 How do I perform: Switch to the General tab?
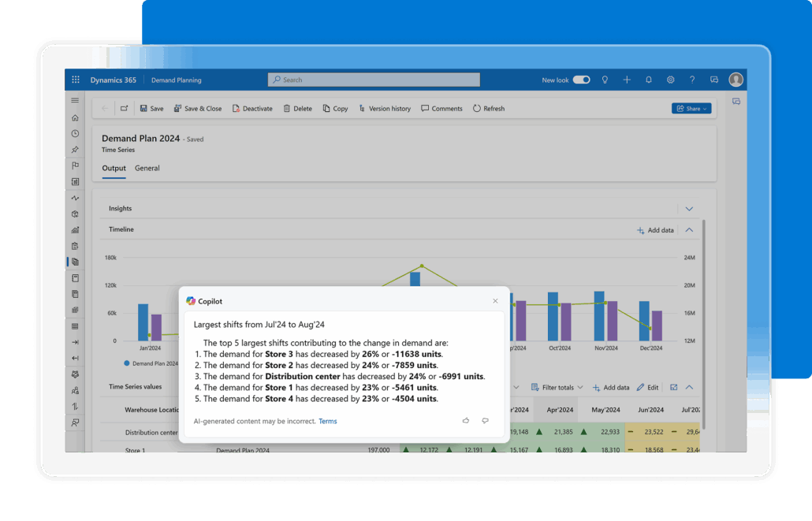click(x=147, y=168)
